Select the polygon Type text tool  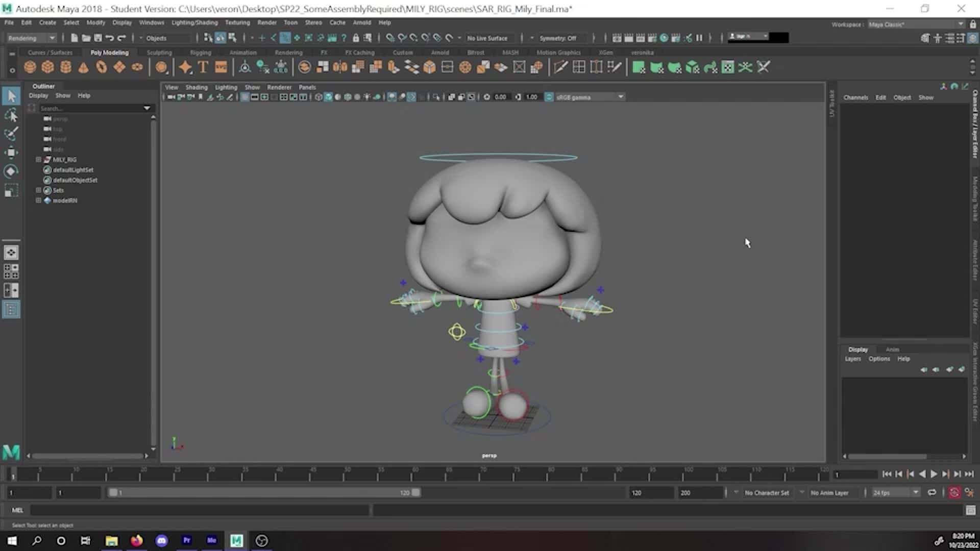pyautogui.click(x=203, y=67)
